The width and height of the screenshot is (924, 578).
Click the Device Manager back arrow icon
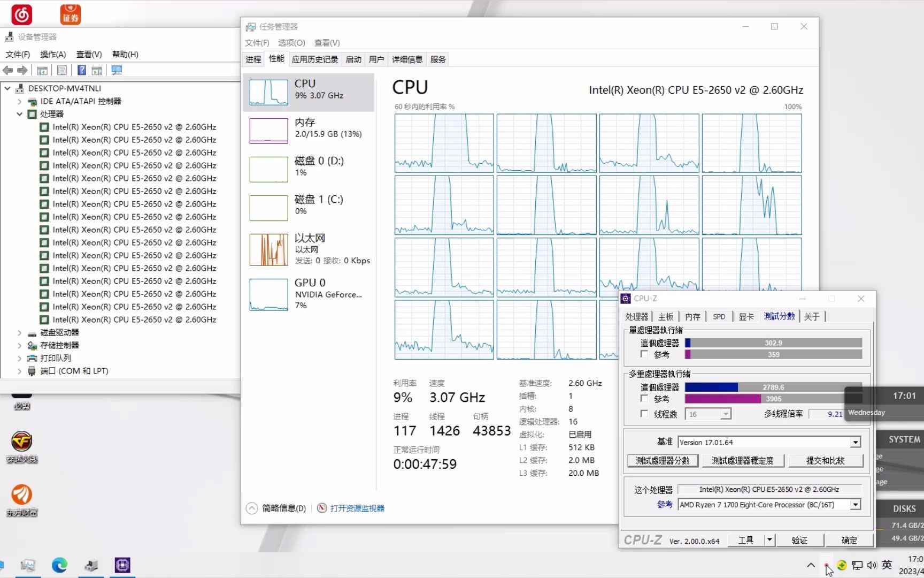click(x=8, y=70)
